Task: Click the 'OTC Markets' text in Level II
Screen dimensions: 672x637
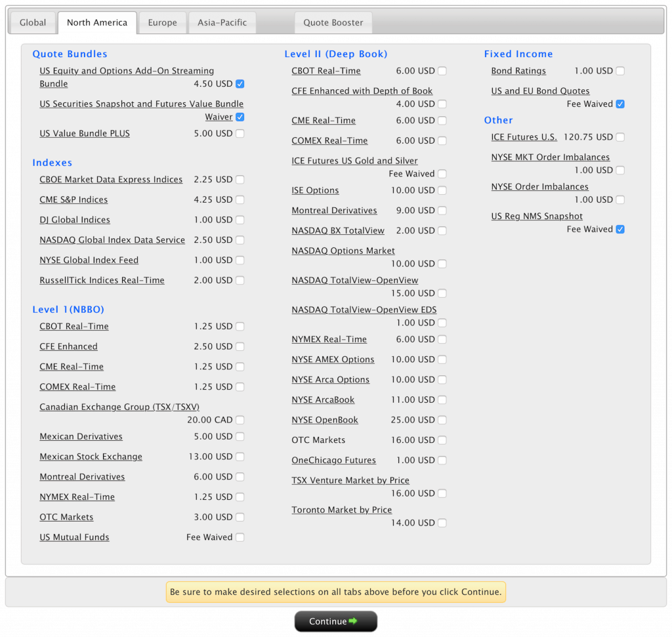Action: (x=318, y=440)
